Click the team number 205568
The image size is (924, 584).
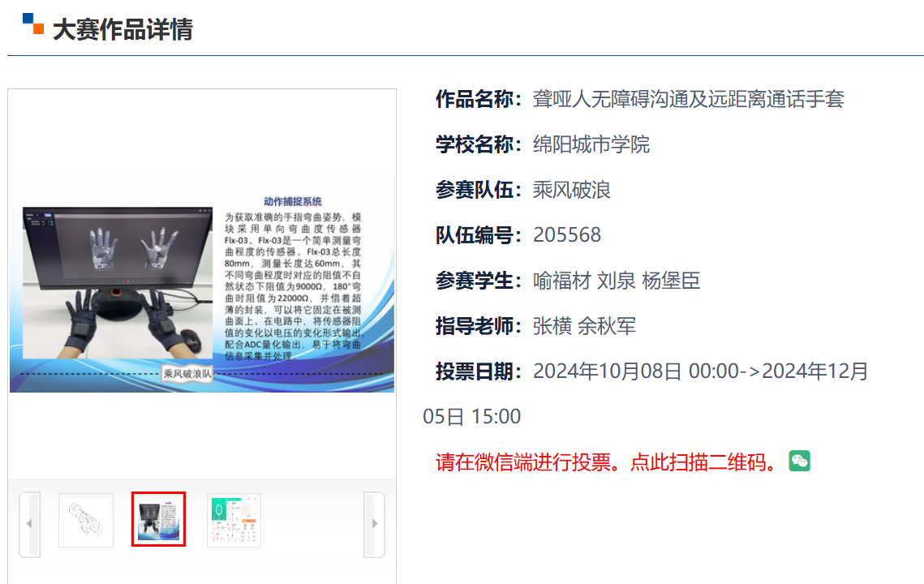click(567, 235)
